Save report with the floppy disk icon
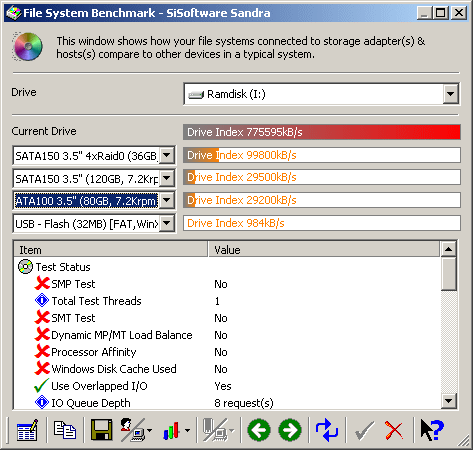The width and height of the screenshot is (473, 450). coord(102,430)
